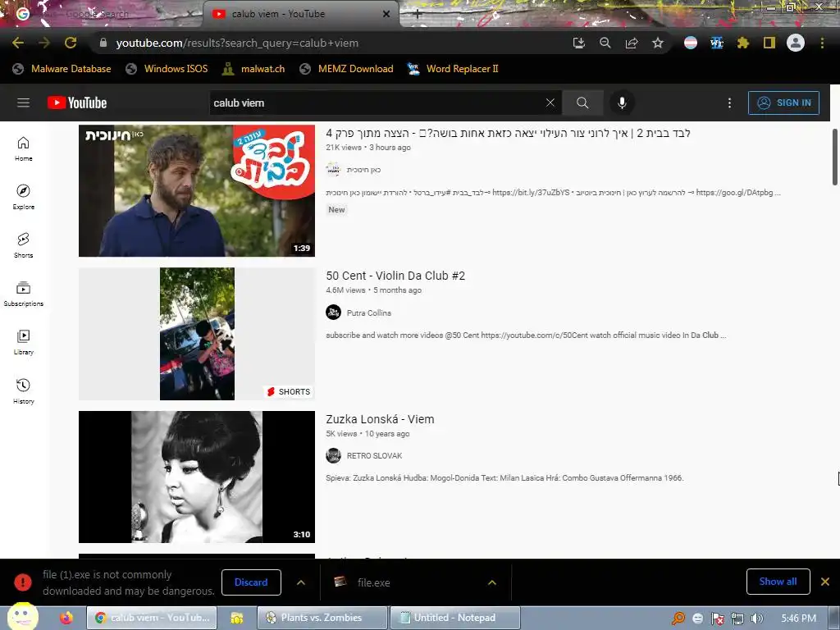Click the share page icon in address bar
Viewport: 840px width, 630px height.
[632, 43]
